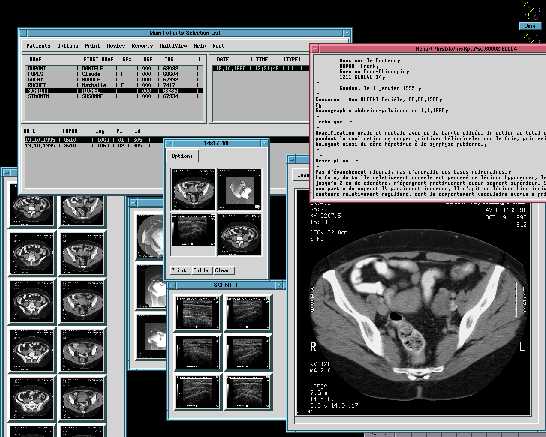The height and width of the screenshot is (437, 546).
Task: Select the exam date entry in DATE list
Action: (260, 68)
